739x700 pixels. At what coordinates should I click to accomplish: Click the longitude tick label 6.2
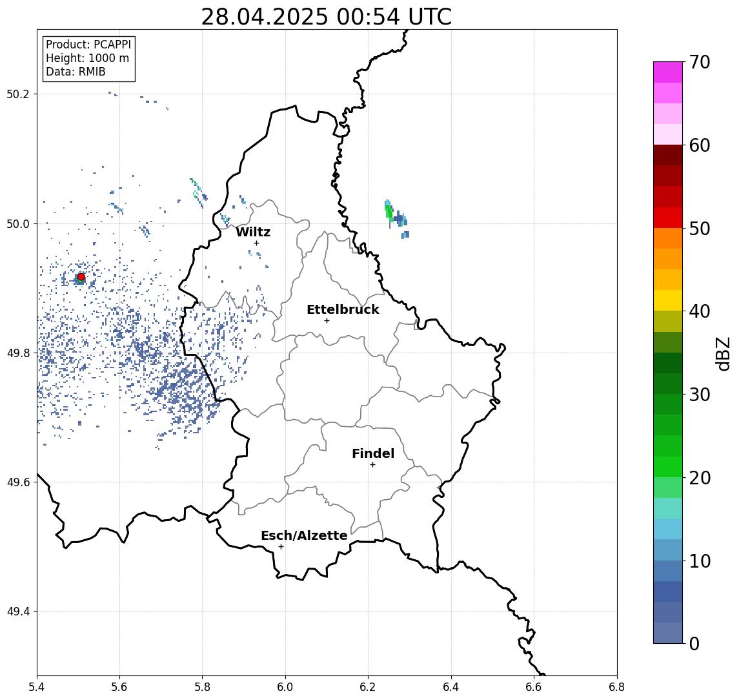coord(369,687)
